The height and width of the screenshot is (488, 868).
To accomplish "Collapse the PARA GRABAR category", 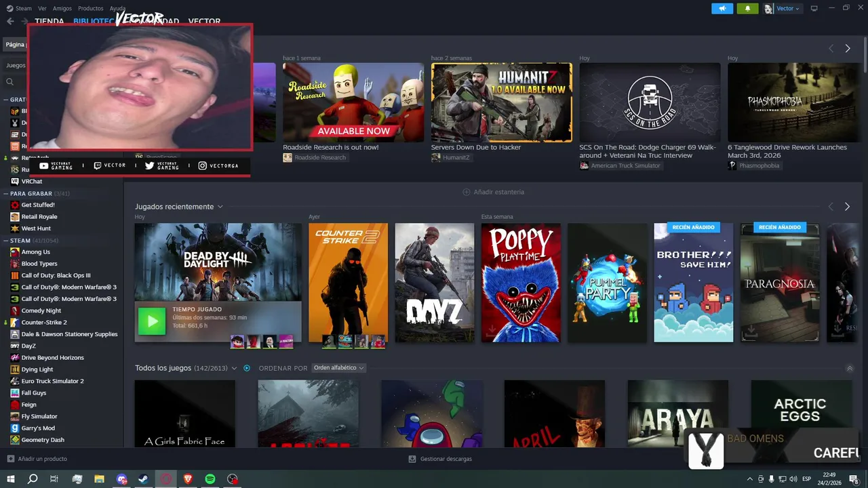I will [6, 193].
